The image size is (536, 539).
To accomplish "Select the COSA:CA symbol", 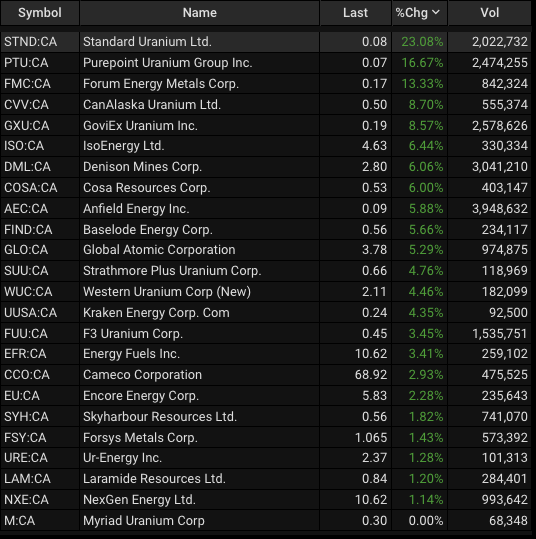I will tap(31, 188).
